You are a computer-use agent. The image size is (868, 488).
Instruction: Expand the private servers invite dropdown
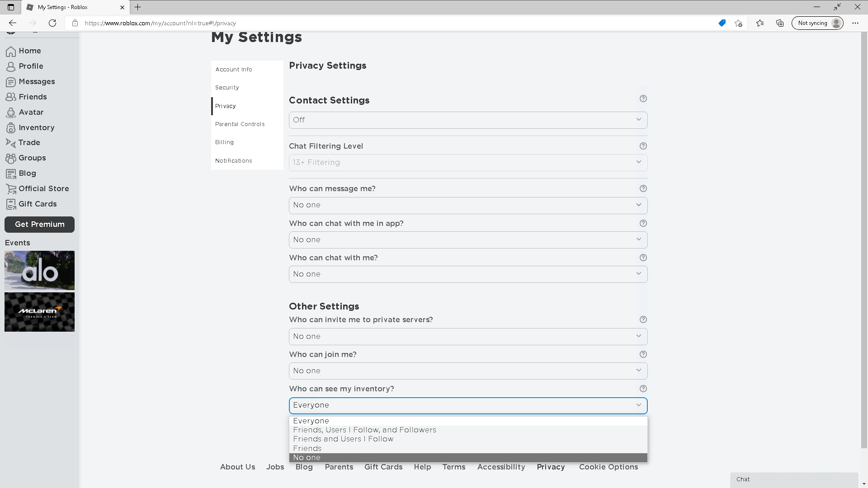pyautogui.click(x=468, y=337)
